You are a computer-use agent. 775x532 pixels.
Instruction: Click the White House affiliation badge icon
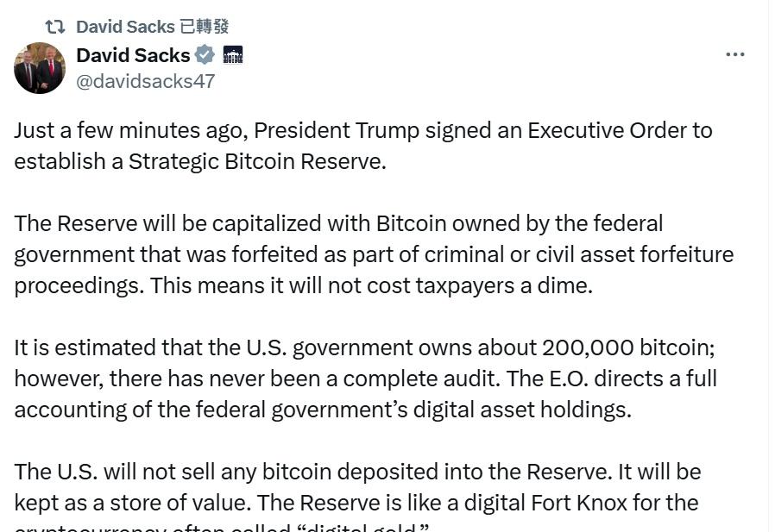(x=233, y=55)
